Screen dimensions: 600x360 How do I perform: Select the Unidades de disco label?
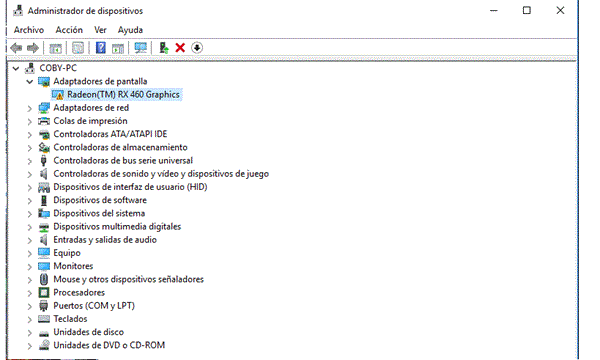[x=88, y=332]
